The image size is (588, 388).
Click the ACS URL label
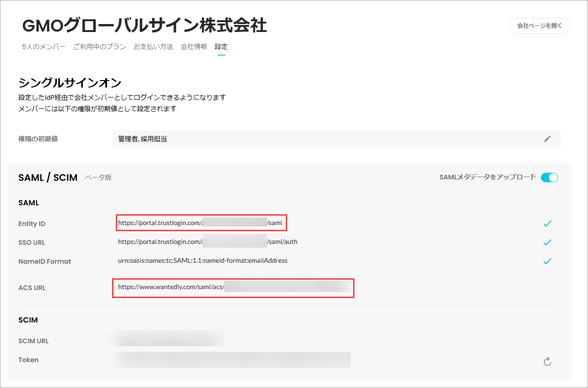pyautogui.click(x=32, y=288)
